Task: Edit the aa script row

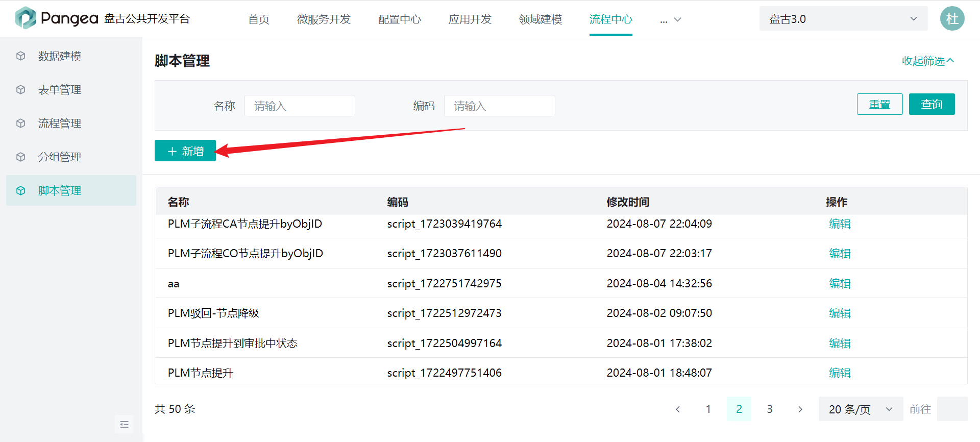Action: [x=840, y=284]
